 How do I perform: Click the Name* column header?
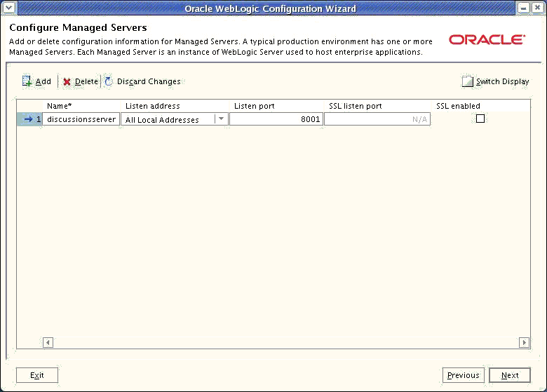[81, 106]
